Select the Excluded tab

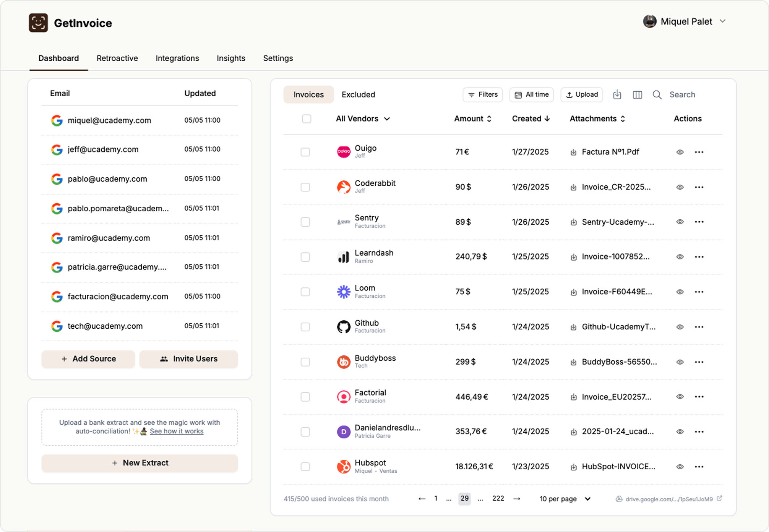point(358,95)
